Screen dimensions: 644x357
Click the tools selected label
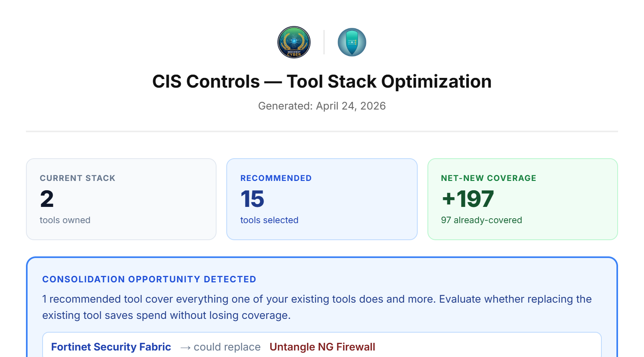click(x=269, y=220)
